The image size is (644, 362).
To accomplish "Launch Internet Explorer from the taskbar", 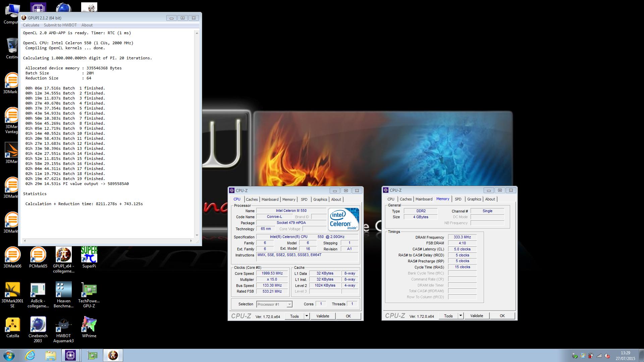I will [x=30, y=355].
